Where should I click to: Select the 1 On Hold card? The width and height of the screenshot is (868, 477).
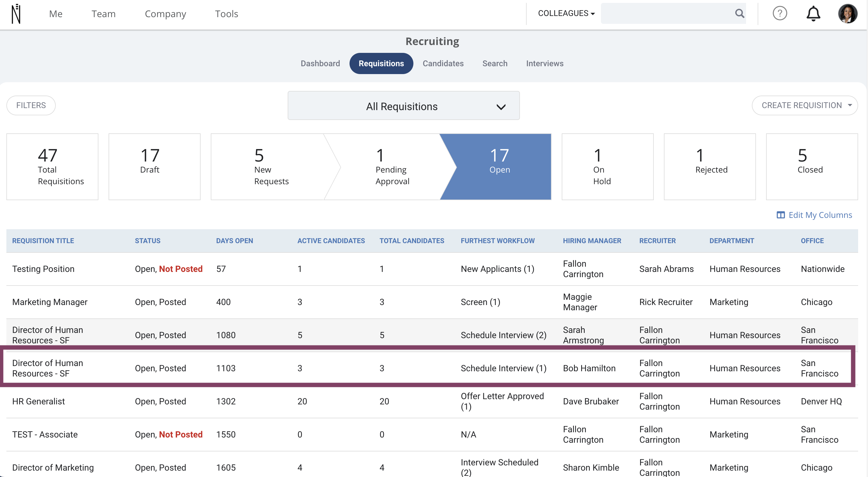coord(607,166)
